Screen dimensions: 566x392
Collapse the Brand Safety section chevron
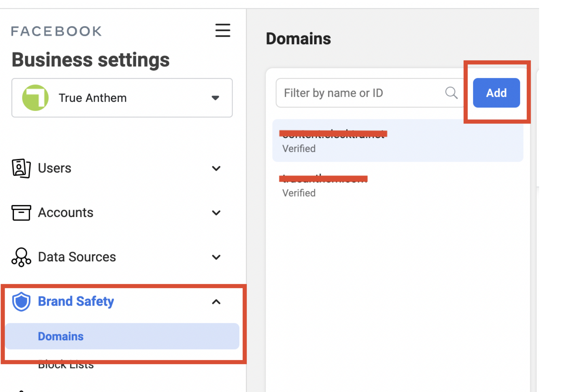point(216,302)
